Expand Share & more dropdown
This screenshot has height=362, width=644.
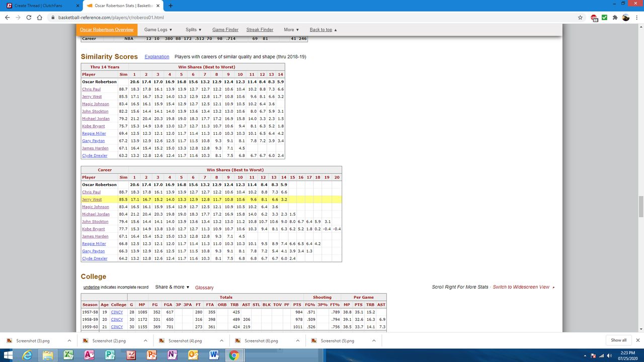pyautogui.click(x=172, y=287)
